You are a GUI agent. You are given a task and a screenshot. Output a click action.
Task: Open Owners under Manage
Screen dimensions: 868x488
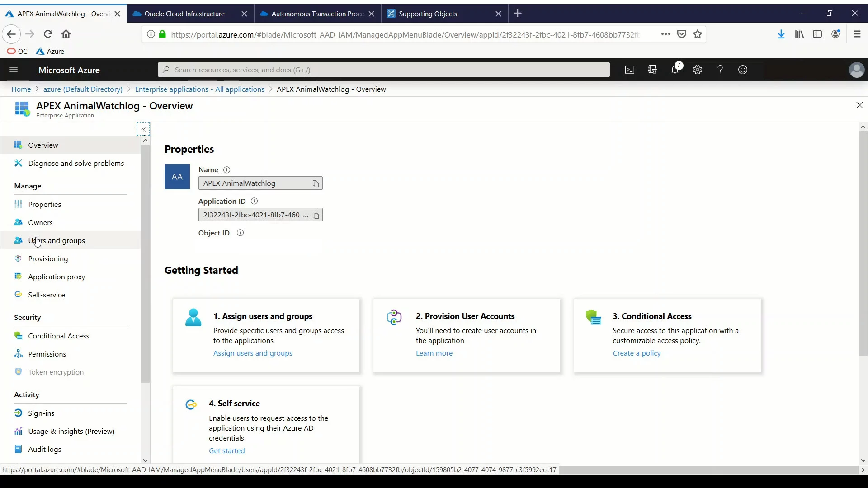[x=71, y=222]
